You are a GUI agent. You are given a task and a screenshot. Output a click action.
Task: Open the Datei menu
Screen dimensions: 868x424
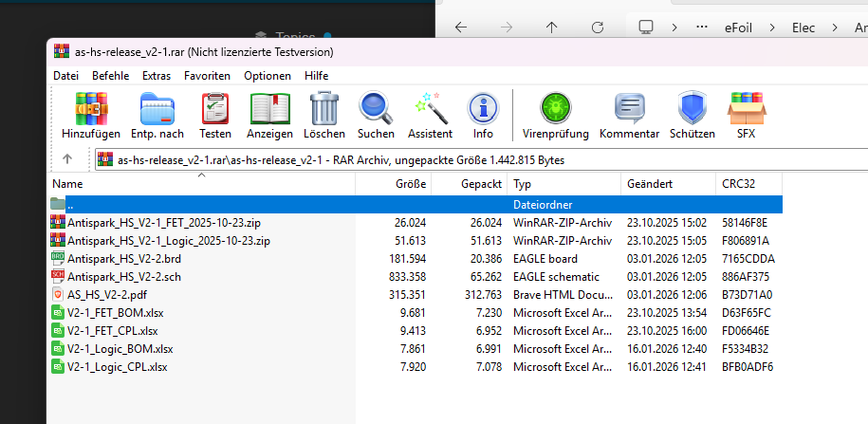click(x=65, y=75)
